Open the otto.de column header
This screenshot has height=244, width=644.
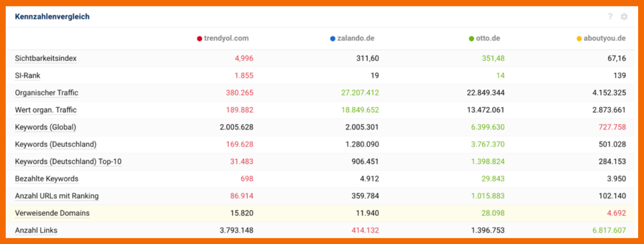pos(488,39)
